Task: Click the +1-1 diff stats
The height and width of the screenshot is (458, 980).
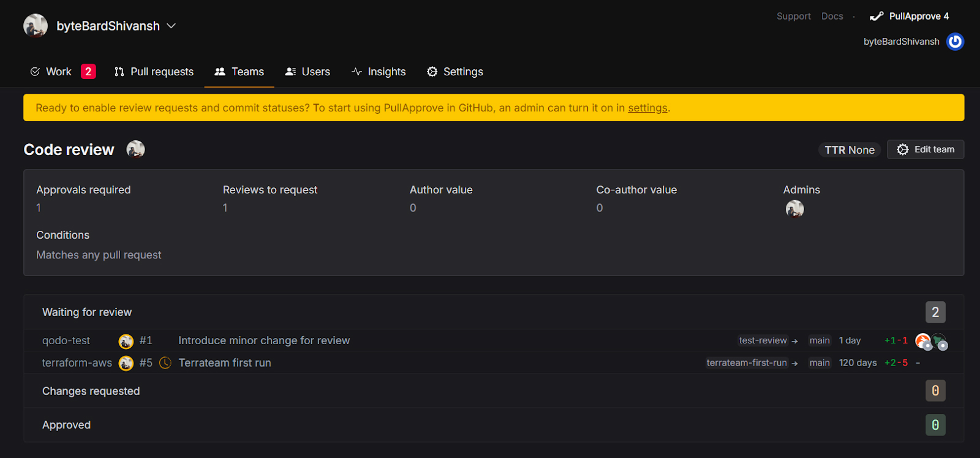Action: coord(896,340)
